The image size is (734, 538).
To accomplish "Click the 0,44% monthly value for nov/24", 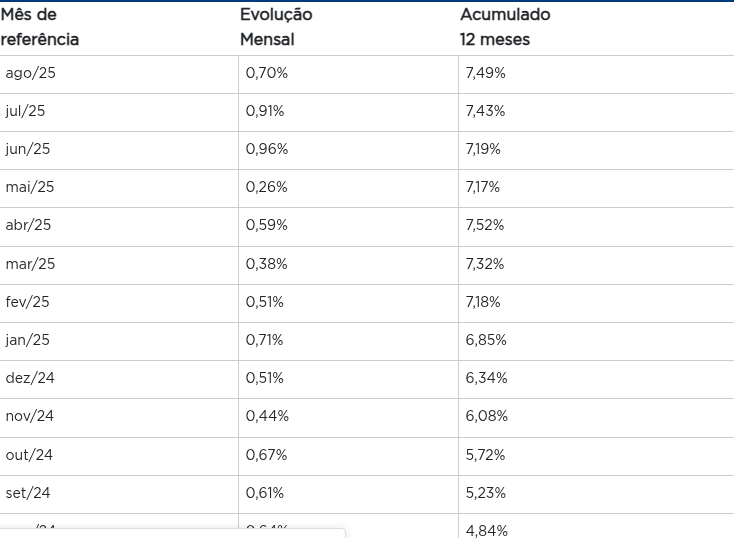I will click(267, 416).
